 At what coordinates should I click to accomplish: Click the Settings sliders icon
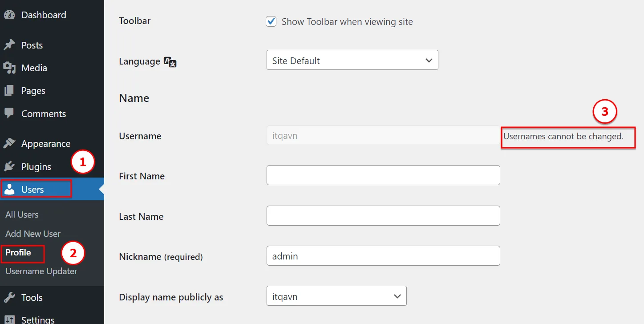tap(9, 319)
